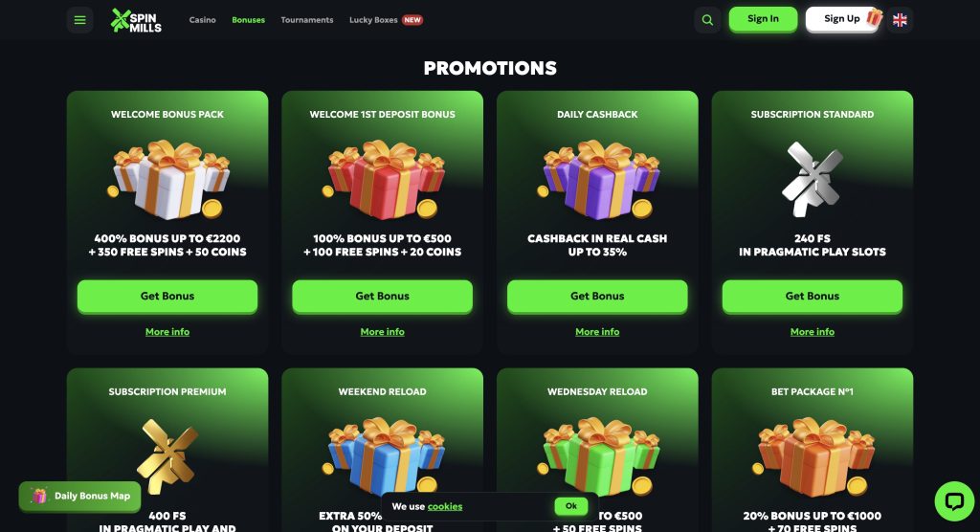Open More info under Daily Cashback
The height and width of the screenshot is (532, 980).
point(597,332)
